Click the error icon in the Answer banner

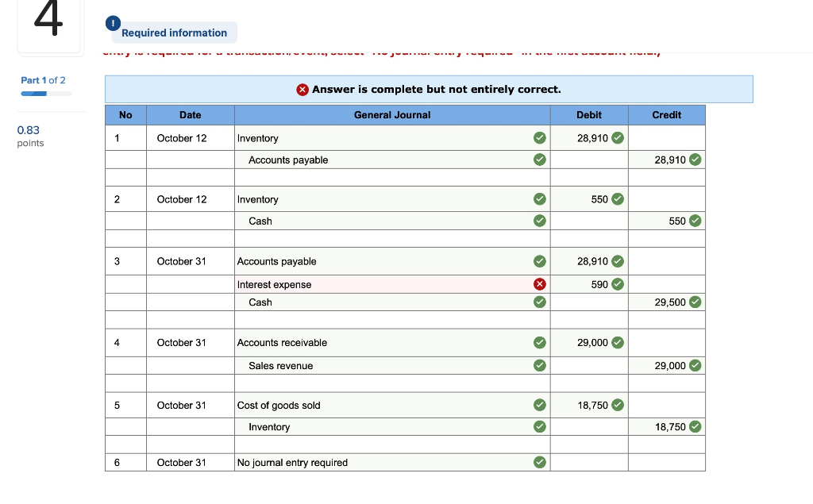pos(302,90)
